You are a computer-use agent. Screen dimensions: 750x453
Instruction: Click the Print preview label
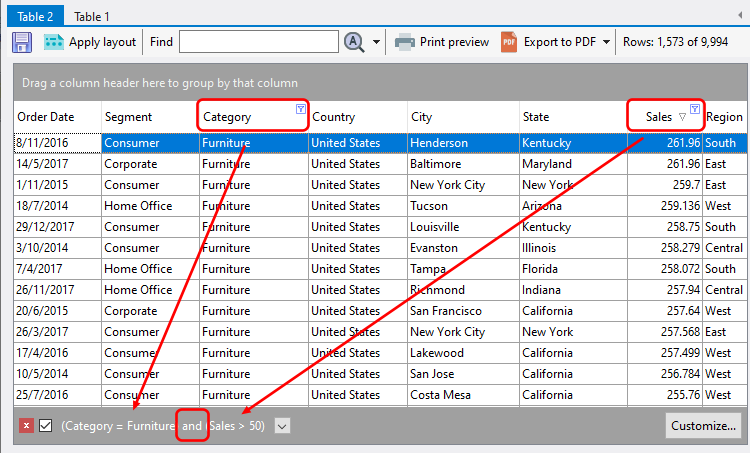454,42
